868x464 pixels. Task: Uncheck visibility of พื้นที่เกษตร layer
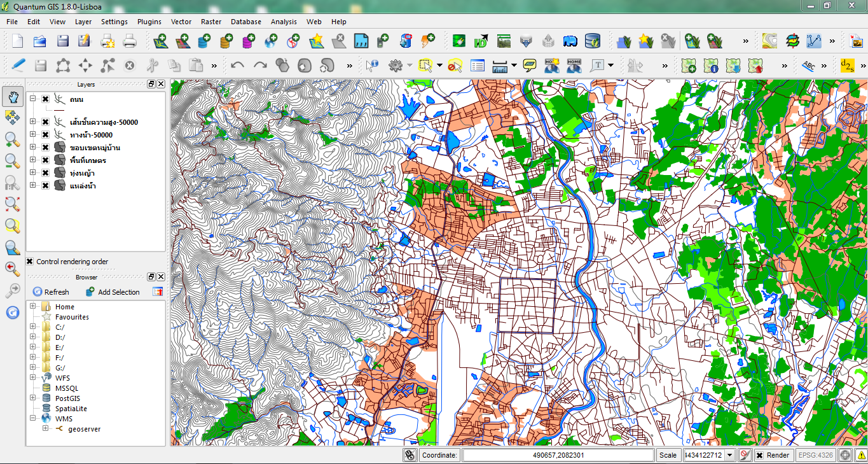(x=46, y=160)
